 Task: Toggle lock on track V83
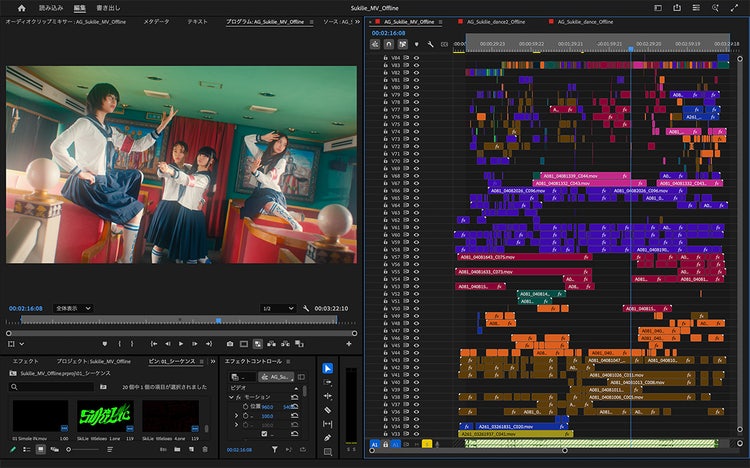pos(385,65)
